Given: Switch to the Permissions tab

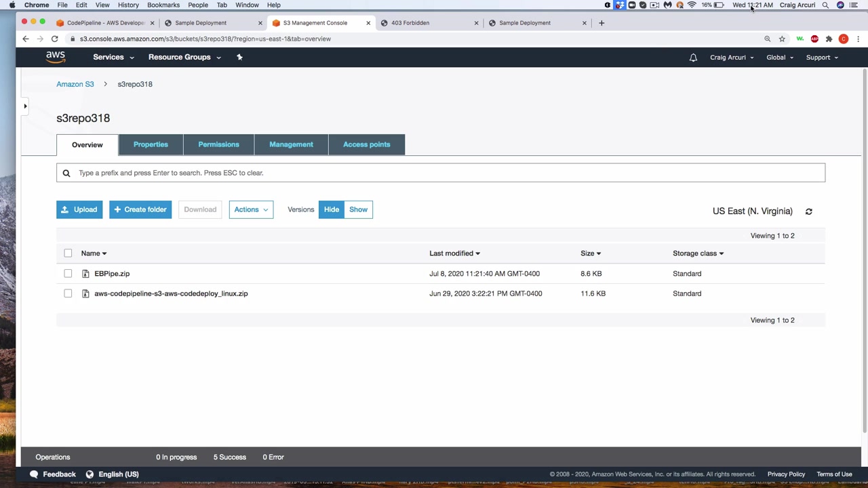Looking at the screenshot, I should click(x=218, y=144).
